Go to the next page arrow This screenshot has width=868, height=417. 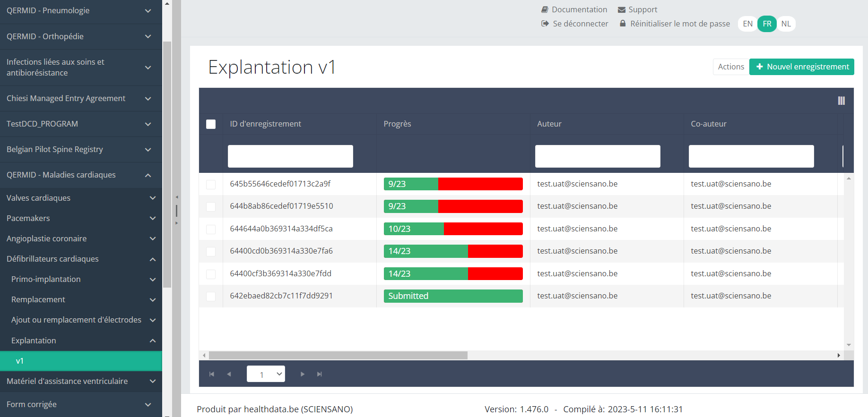[x=303, y=374]
